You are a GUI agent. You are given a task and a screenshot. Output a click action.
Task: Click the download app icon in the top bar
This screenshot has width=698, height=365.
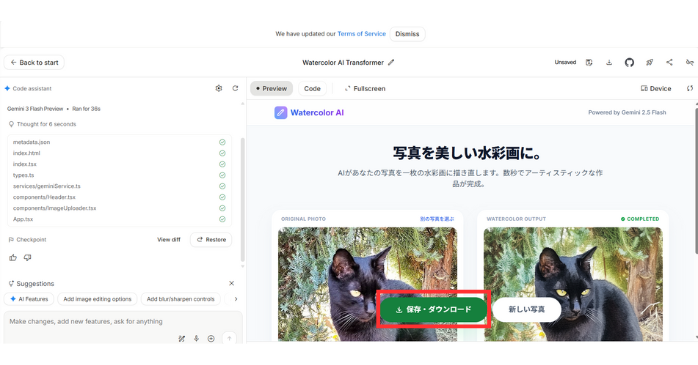click(609, 63)
